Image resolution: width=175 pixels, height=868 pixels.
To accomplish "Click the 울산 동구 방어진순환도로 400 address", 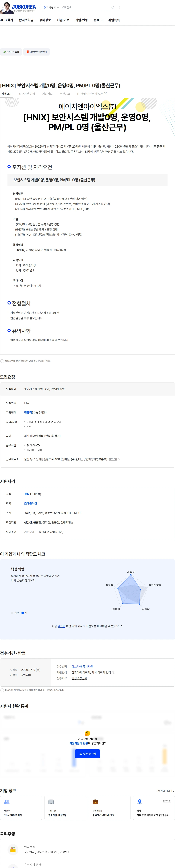I will (x=66, y=459).
